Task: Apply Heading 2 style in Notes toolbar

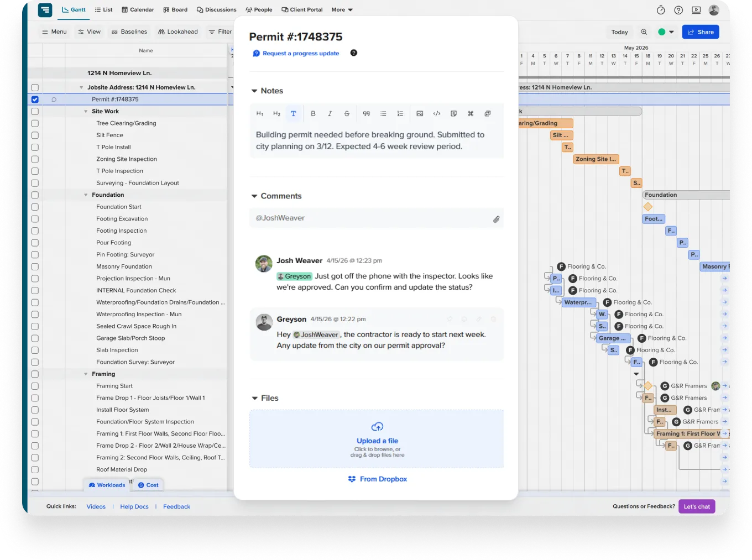Action: point(276,114)
